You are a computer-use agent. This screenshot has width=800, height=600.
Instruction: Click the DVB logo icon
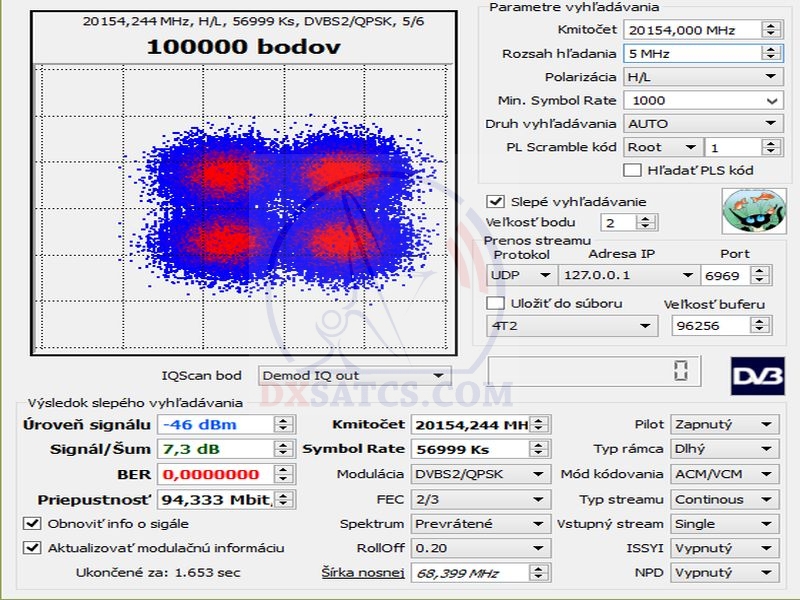pyautogui.click(x=755, y=374)
